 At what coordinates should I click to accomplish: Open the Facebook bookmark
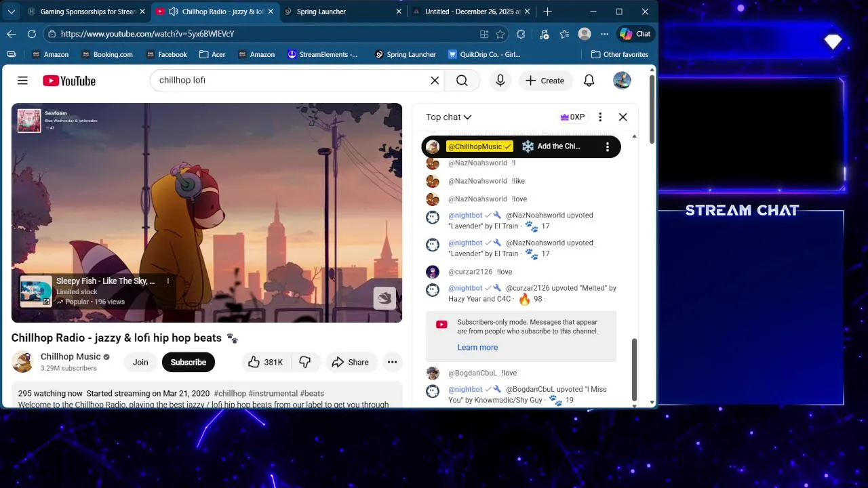click(166, 54)
